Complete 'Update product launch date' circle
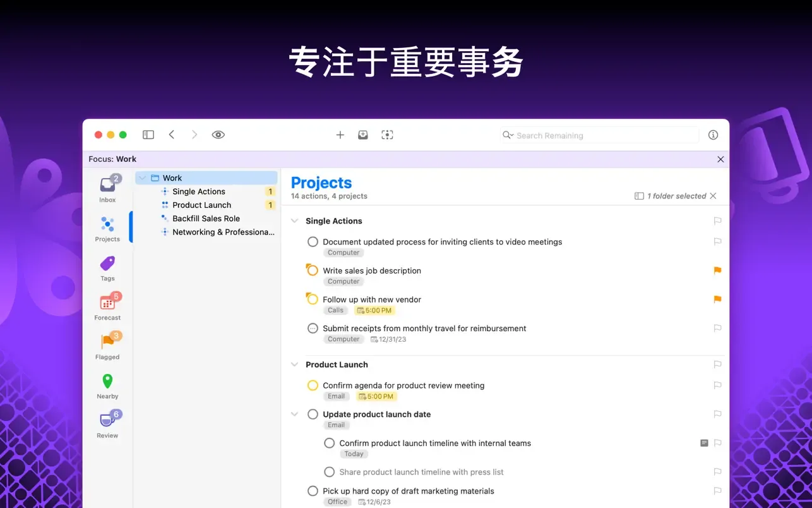 (313, 414)
